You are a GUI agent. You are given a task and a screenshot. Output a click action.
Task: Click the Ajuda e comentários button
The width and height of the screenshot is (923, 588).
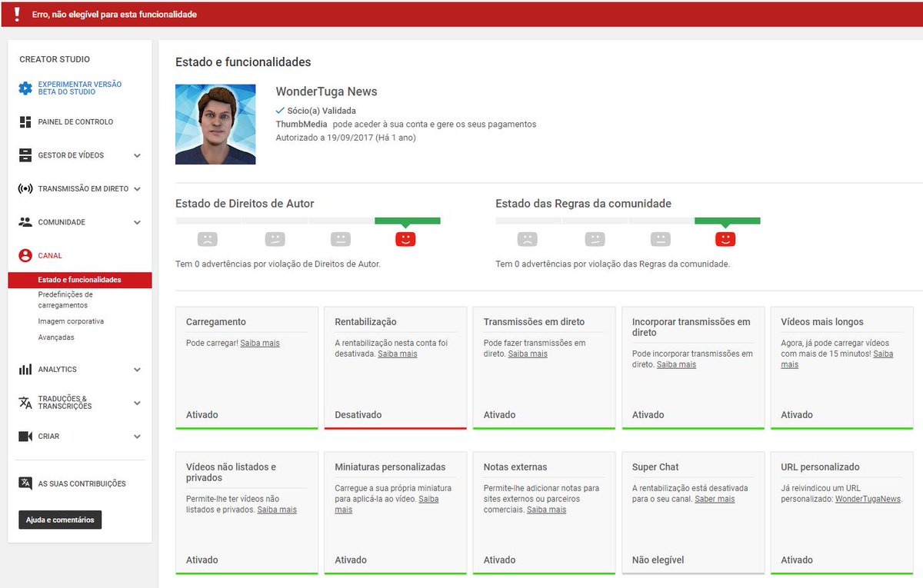pyautogui.click(x=60, y=520)
